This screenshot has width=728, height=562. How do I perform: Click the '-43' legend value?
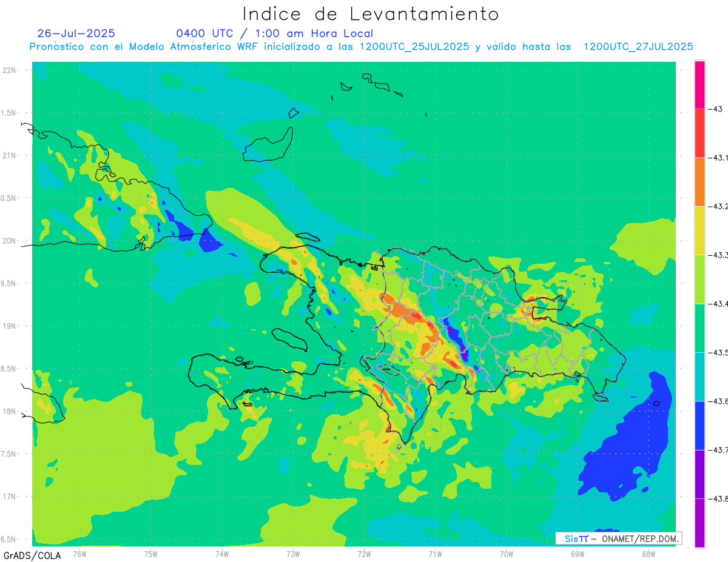[x=716, y=109]
